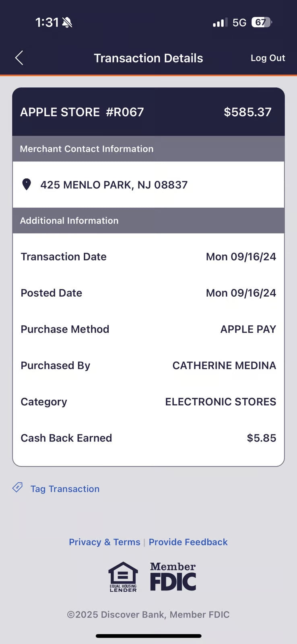This screenshot has width=297, height=644.
Task: Click the tag icon beside Tag Transaction
Action: tap(17, 488)
